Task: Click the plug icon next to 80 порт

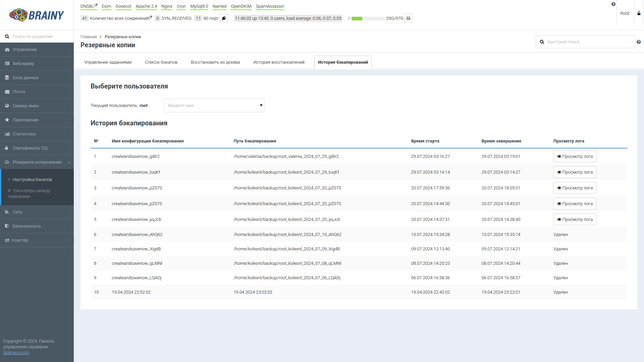Action: [224, 18]
